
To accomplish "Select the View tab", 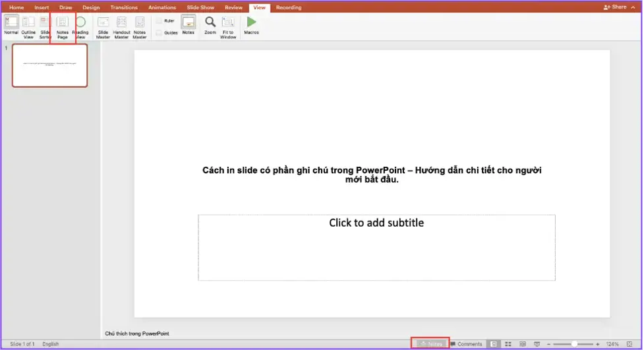I will pyautogui.click(x=259, y=7).
